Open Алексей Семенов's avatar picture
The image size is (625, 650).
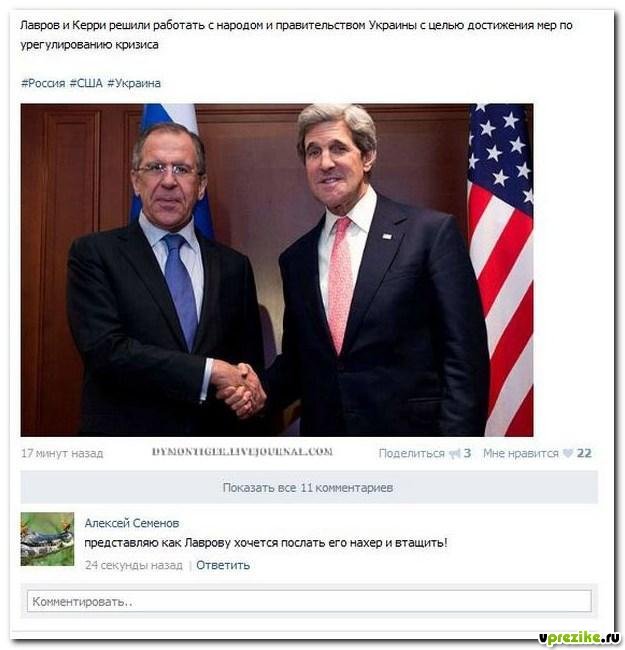[47, 539]
